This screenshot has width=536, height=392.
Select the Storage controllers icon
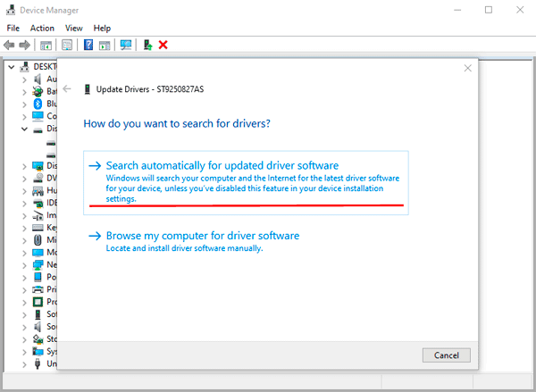[38, 339]
